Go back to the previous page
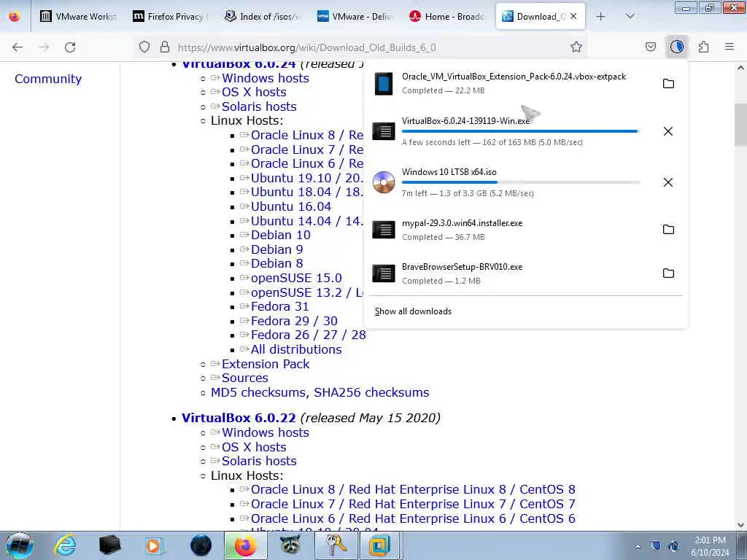747x560 pixels. pos(18,47)
